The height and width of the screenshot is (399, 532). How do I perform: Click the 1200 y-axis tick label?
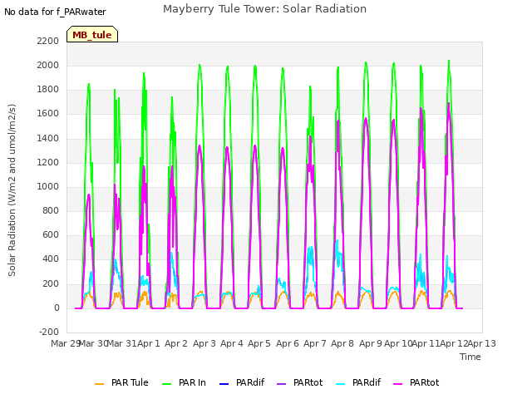pyautogui.click(x=48, y=162)
